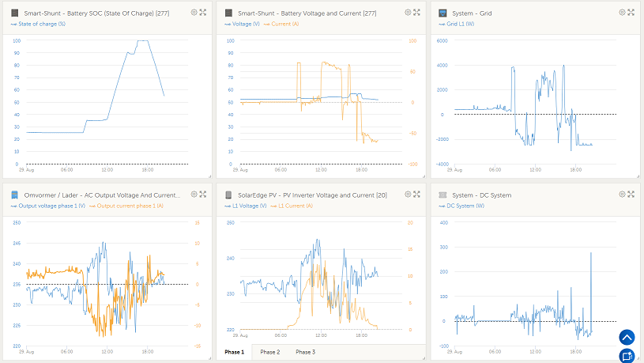Toggle the Current (A) series in battery chart
The height and width of the screenshot is (363, 644).
[284, 25]
